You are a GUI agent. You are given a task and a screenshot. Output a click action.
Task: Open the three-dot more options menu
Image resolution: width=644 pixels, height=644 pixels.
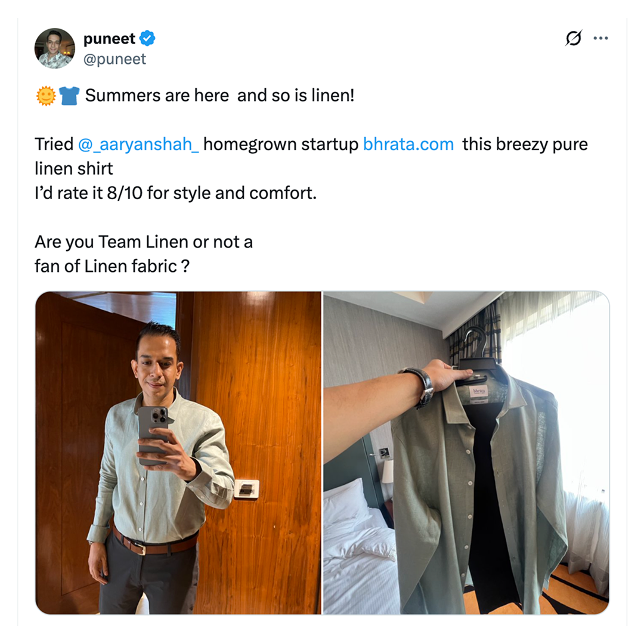(600, 39)
